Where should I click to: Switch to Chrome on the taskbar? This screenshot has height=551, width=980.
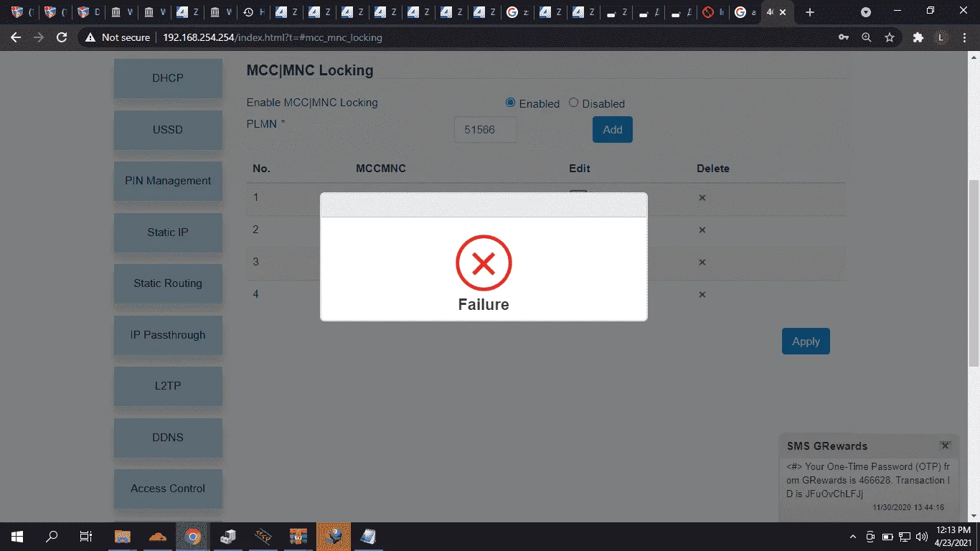click(x=193, y=537)
